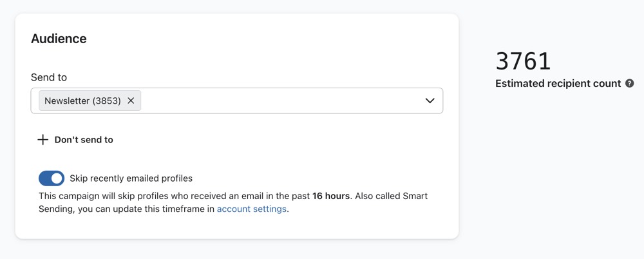Click the Audience section heading
The width and height of the screenshot is (644, 259).
pos(59,39)
